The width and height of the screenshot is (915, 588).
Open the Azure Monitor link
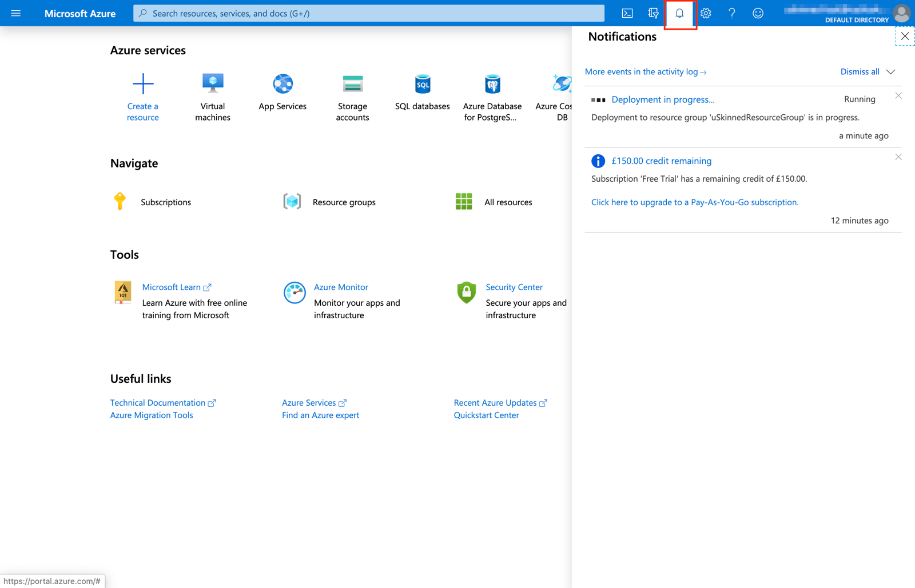point(341,287)
